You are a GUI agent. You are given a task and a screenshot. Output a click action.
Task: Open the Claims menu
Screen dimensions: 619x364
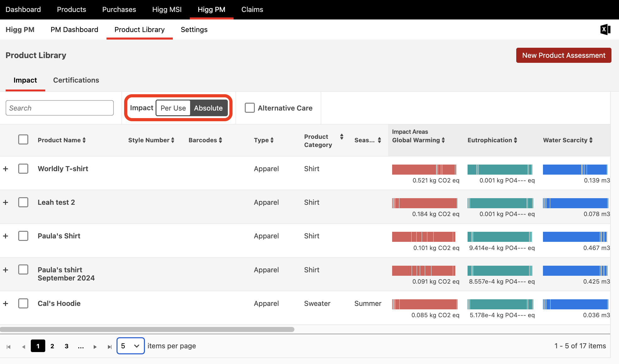[252, 9]
